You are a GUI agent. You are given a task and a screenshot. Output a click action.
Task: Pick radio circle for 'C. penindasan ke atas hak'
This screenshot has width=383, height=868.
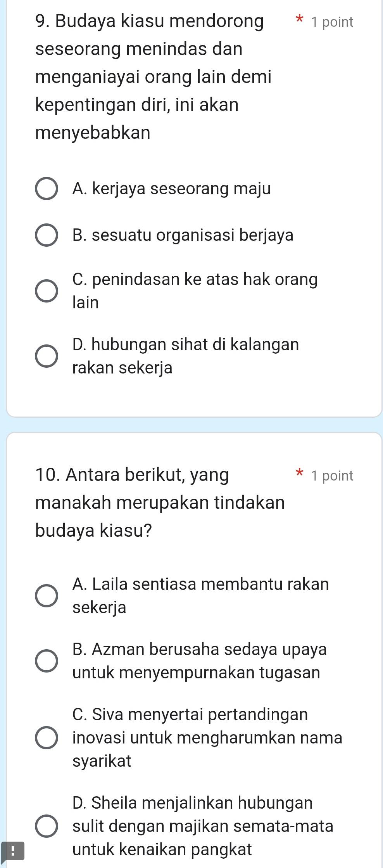[x=47, y=291]
